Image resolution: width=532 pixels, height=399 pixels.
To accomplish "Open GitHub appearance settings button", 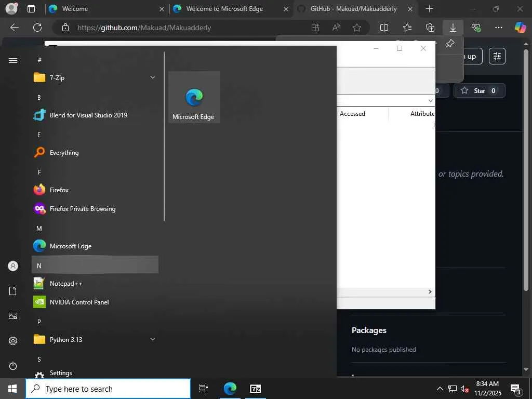I will click(497, 56).
